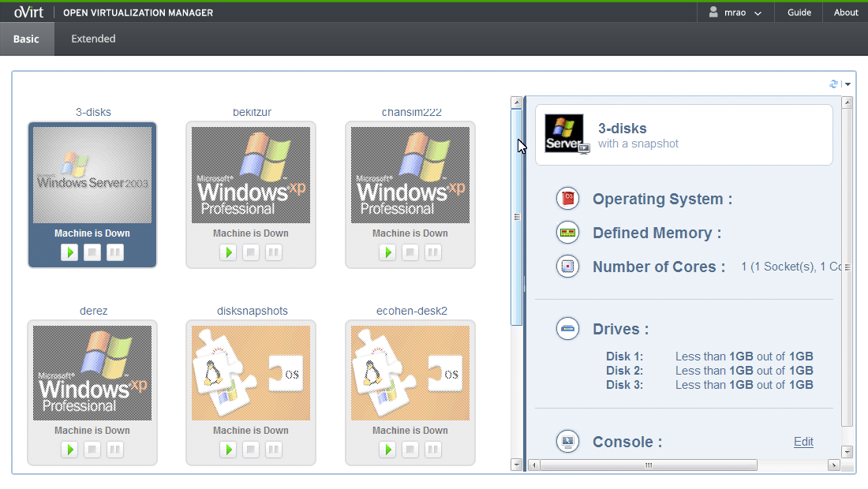
Task: Select the bekitzur Windows XP thumbnail
Action: [251, 175]
